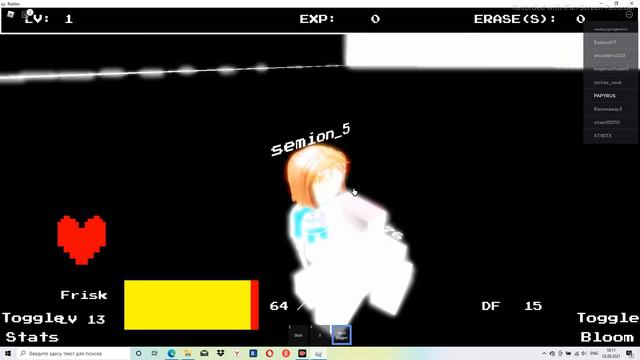
Task: Click the ERASE(S): 0 counter
Action: (529, 19)
